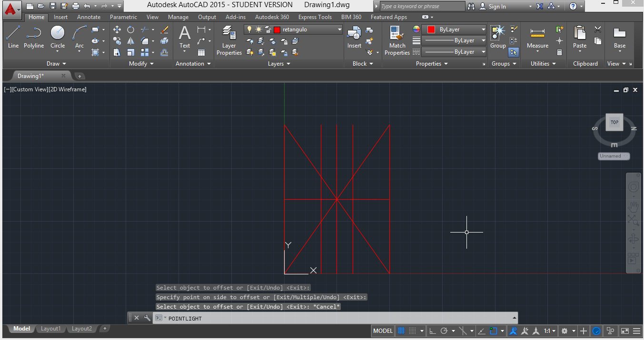Screen dimensions: 644x340
Task: Open Quick Calculator in Utilities panel
Action: tap(560, 52)
